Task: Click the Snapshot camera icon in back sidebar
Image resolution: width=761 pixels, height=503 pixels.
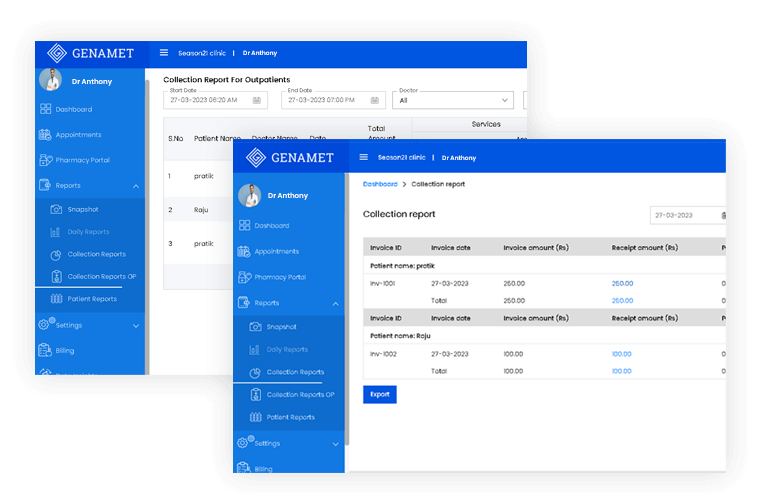Action: pos(56,209)
